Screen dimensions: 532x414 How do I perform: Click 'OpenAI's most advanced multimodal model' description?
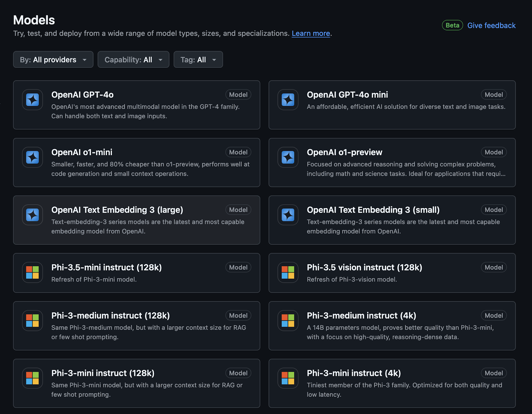[145, 111]
